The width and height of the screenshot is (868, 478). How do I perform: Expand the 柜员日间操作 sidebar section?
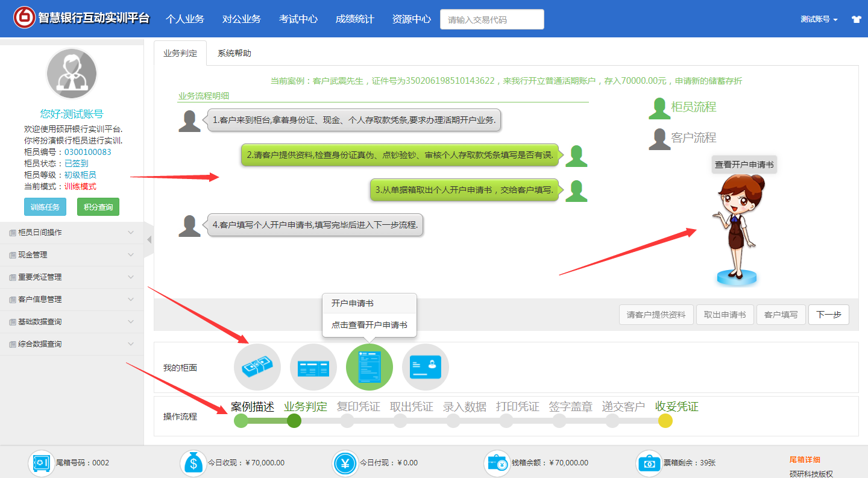click(x=72, y=233)
